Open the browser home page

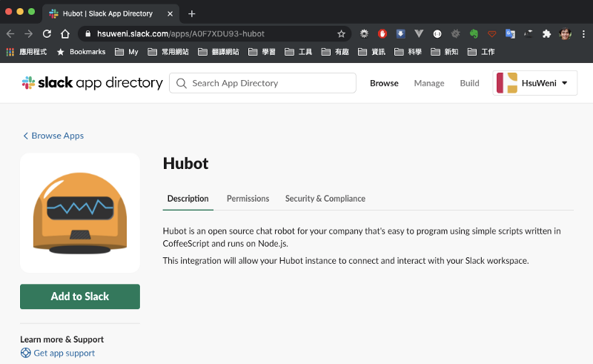[65, 34]
